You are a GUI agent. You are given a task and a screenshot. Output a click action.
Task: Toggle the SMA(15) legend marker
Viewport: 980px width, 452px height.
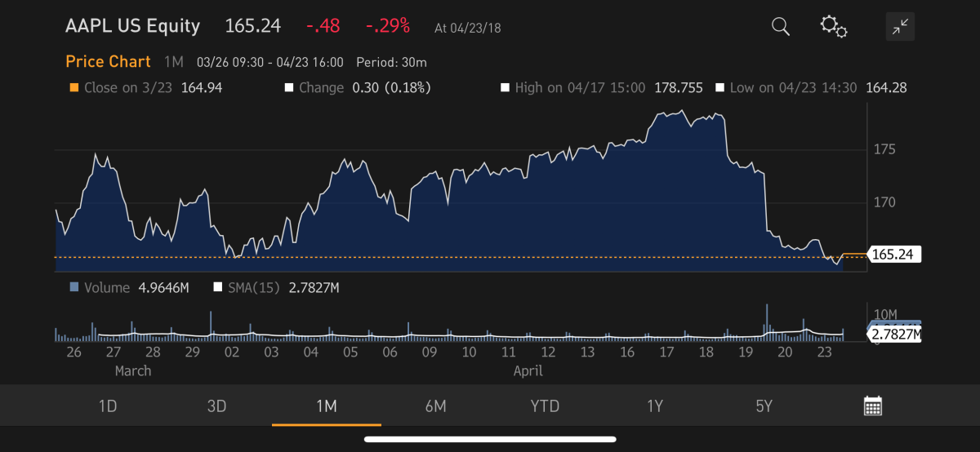click(x=217, y=287)
